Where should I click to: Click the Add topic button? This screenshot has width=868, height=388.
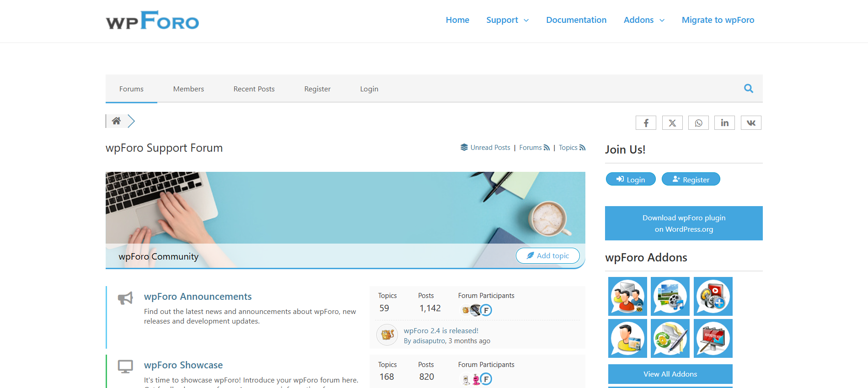pyautogui.click(x=548, y=255)
